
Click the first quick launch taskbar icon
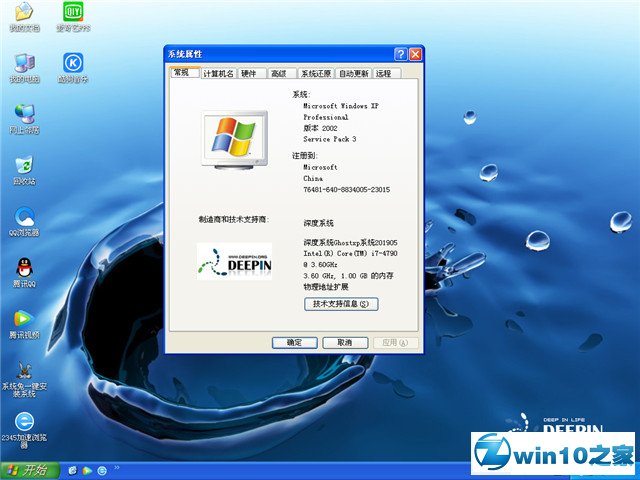point(73,471)
